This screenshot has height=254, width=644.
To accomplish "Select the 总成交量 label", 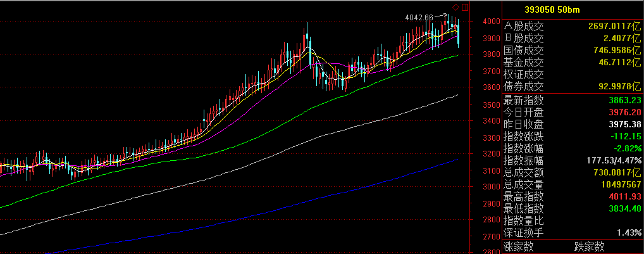I will point(524,184).
